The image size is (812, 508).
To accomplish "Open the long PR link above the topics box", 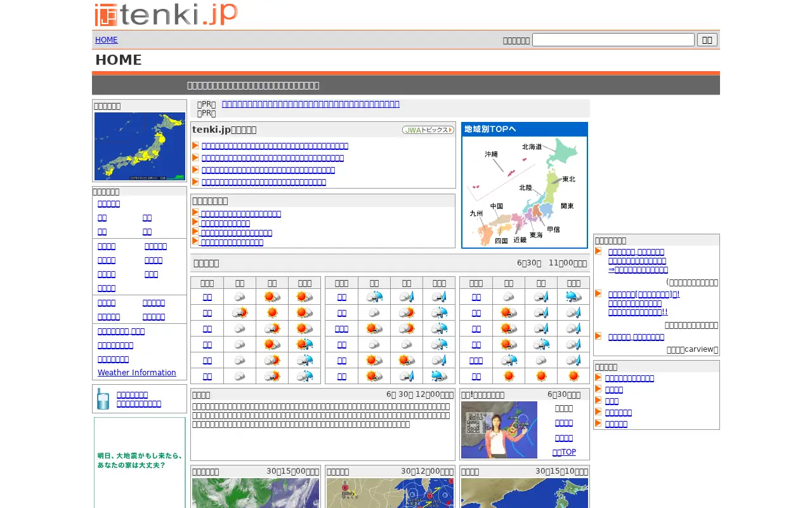I will (311, 104).
